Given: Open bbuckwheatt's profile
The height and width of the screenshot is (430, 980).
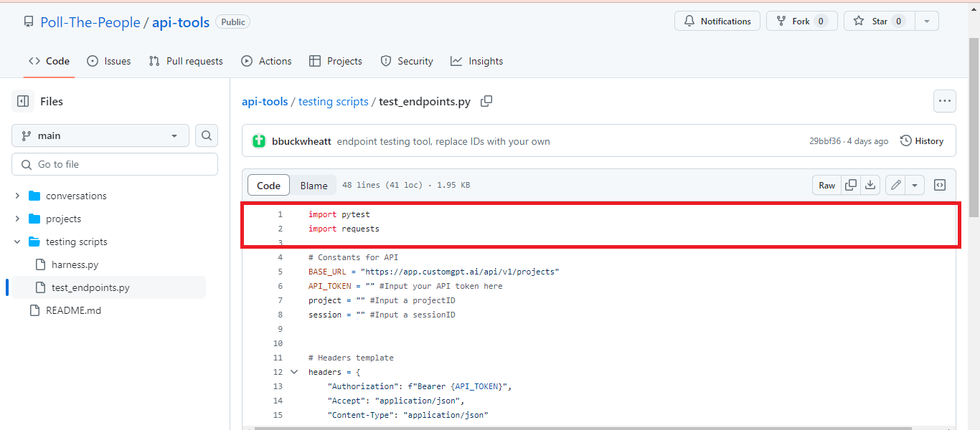Looking at the screenshot, I should tap(301, 140).
